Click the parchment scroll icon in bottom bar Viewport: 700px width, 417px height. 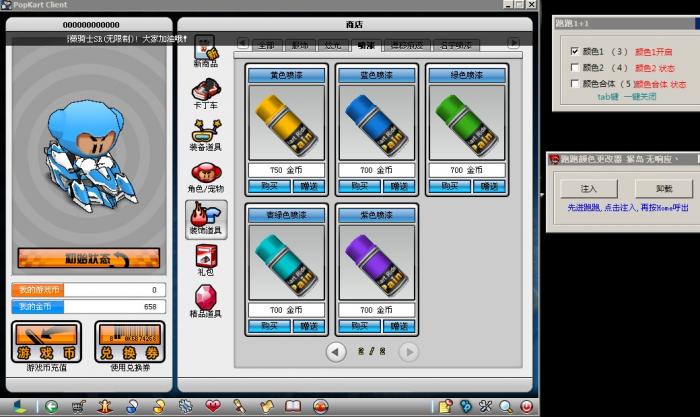tap(267, 406)
